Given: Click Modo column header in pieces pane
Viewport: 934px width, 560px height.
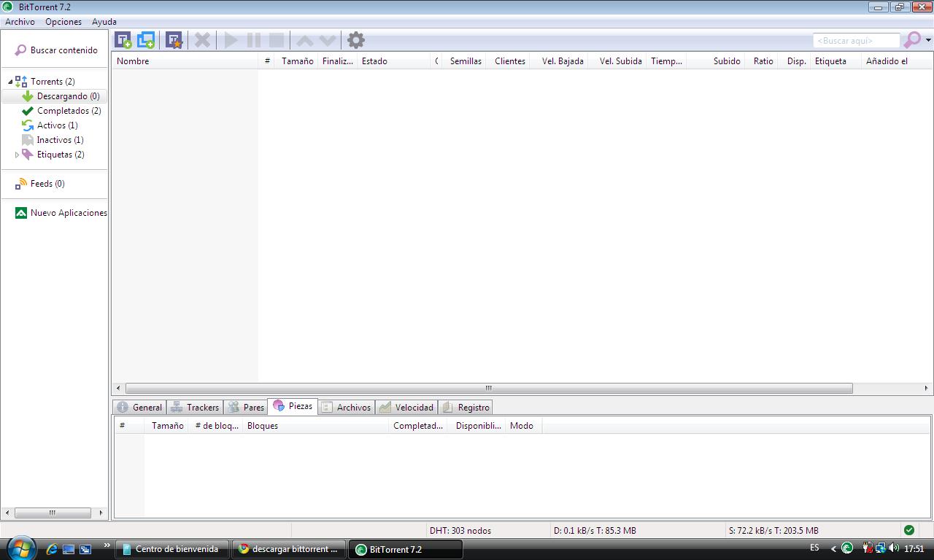Looking at the screenshot, I should (x=523, y=426).
